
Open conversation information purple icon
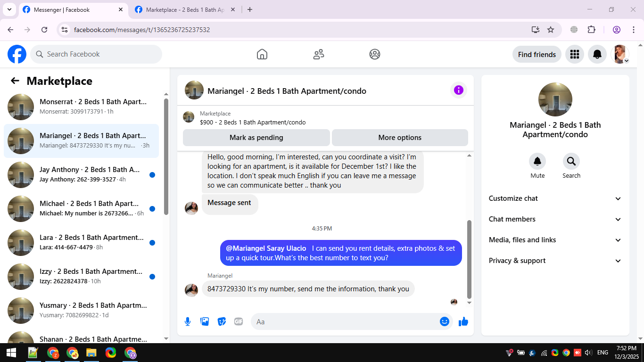pos(459,90)
